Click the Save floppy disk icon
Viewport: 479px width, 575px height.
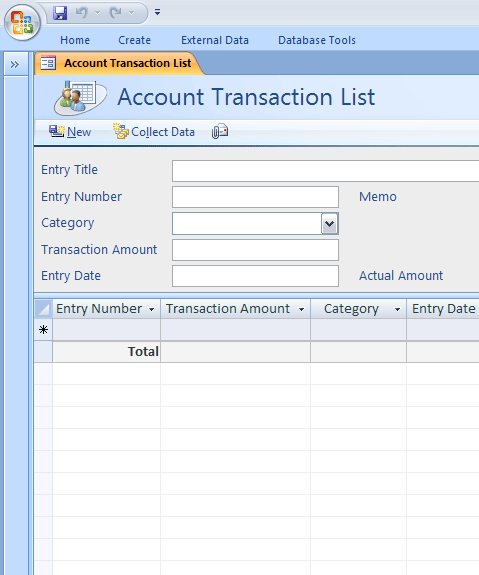[x=60, y=13]
